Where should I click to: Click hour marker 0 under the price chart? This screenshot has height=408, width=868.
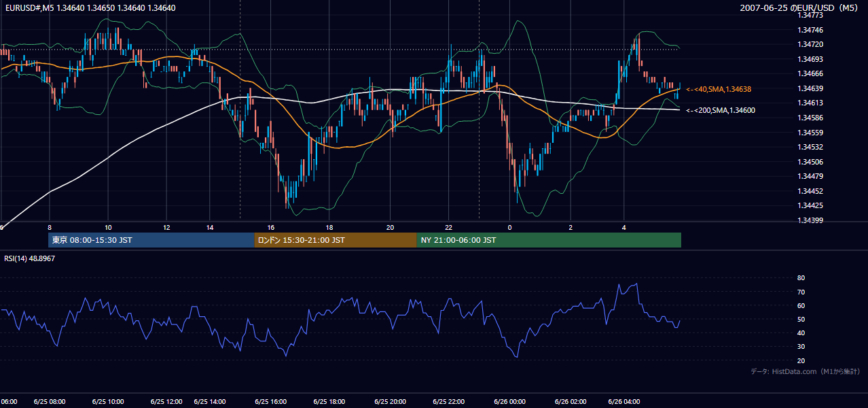pos(509,227)
